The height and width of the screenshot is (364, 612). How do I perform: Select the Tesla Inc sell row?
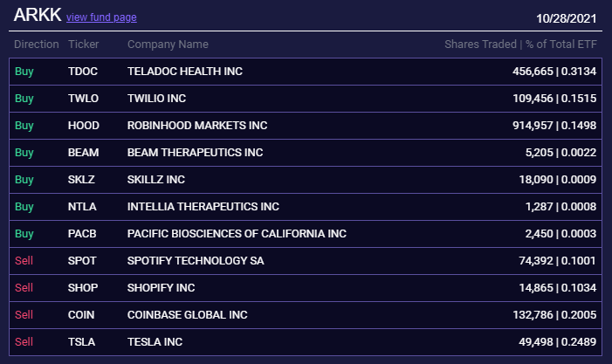point(306,342)
